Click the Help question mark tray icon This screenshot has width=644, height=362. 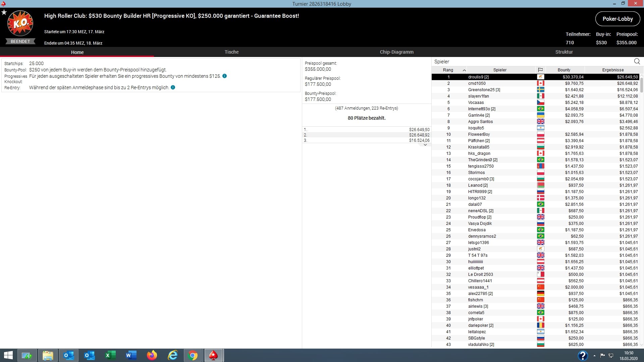pos(583,355)
